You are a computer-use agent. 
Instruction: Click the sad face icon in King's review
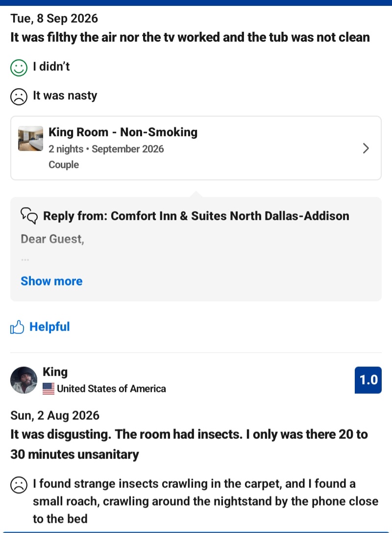pos(19,485)
